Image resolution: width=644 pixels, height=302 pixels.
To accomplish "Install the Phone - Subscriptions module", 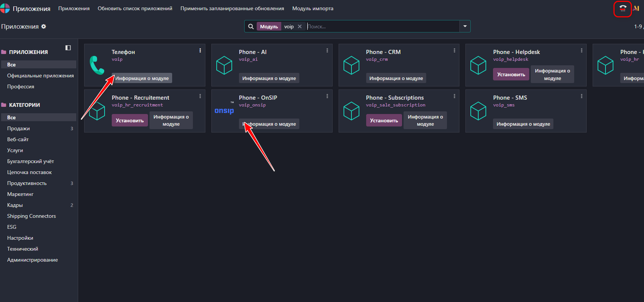I will click(384, 120).
